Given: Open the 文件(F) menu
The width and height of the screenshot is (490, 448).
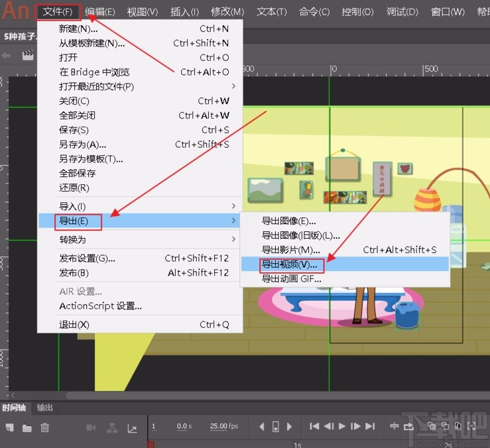Looking at the screenshot, I should click(x=58, y=12).
